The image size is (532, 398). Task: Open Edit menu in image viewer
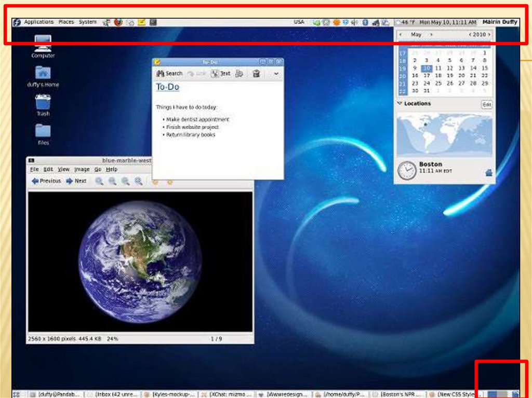pos(48,169)
